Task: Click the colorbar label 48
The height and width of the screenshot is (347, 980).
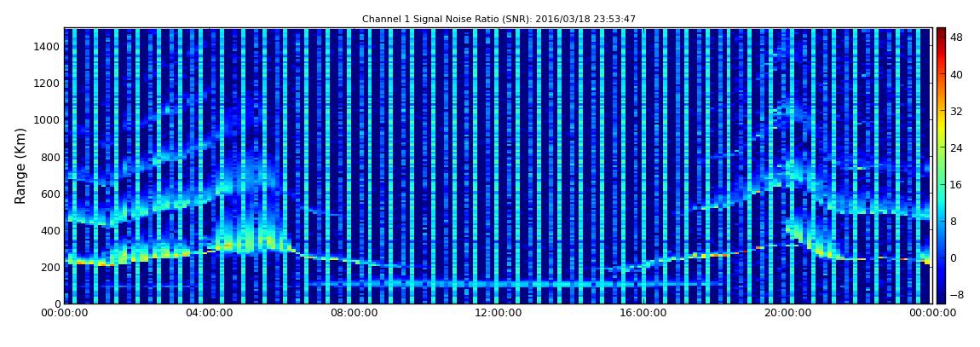Action: click(956, 38)
